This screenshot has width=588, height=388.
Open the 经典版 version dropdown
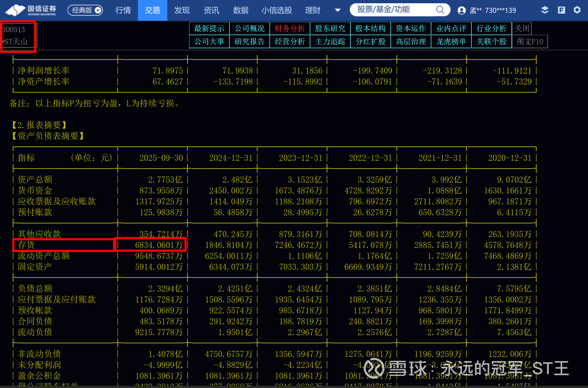tap(85, 10)
